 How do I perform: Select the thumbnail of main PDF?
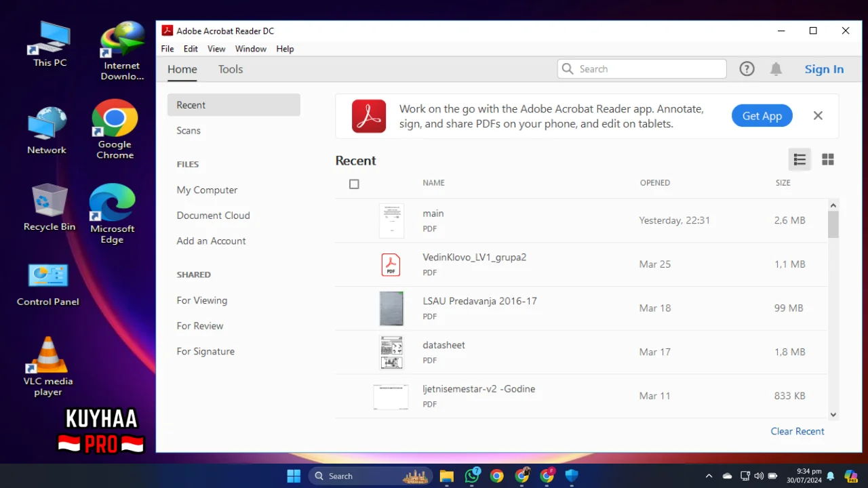[x=392, y=221]
